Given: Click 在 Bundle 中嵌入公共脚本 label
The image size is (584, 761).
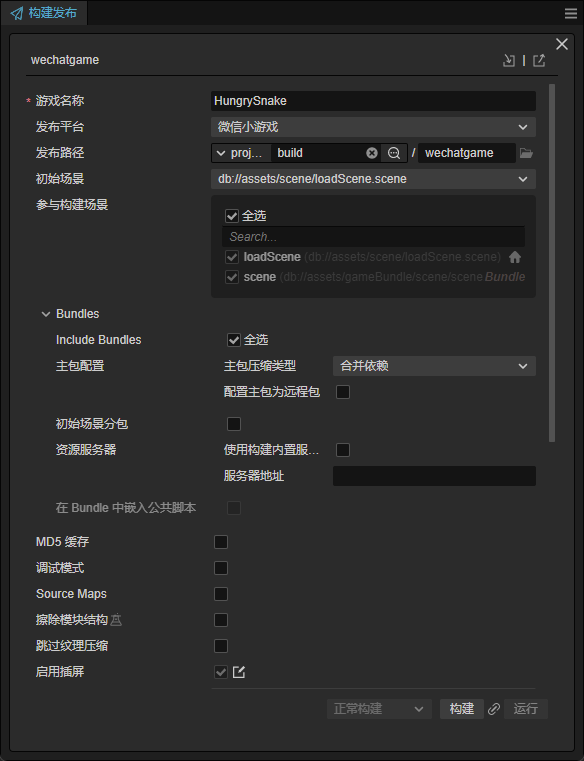Looking at the screenshot, I should click(126, 508).
